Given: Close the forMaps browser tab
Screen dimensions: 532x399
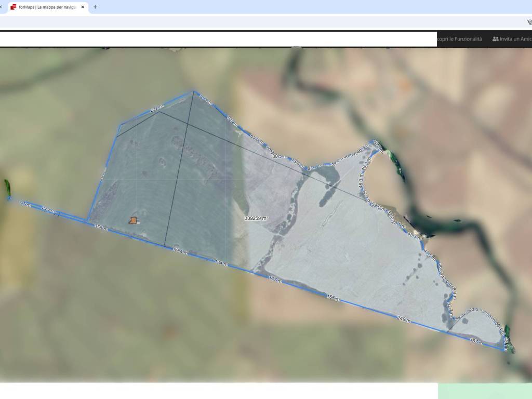Looking at the screenshot, I should (x=83, y=7).
